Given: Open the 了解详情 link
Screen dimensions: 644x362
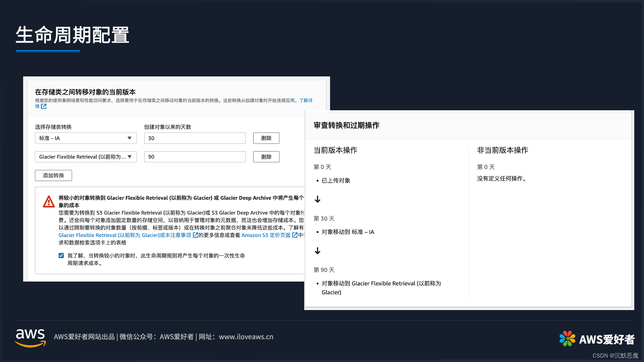Looking at the screenshot, I should tap(306, 100).
